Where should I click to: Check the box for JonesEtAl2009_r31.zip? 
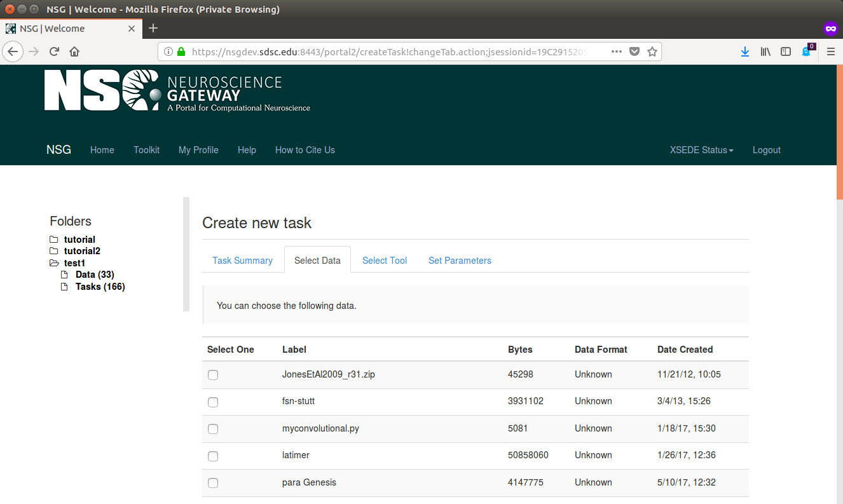(x=213, y=375)
